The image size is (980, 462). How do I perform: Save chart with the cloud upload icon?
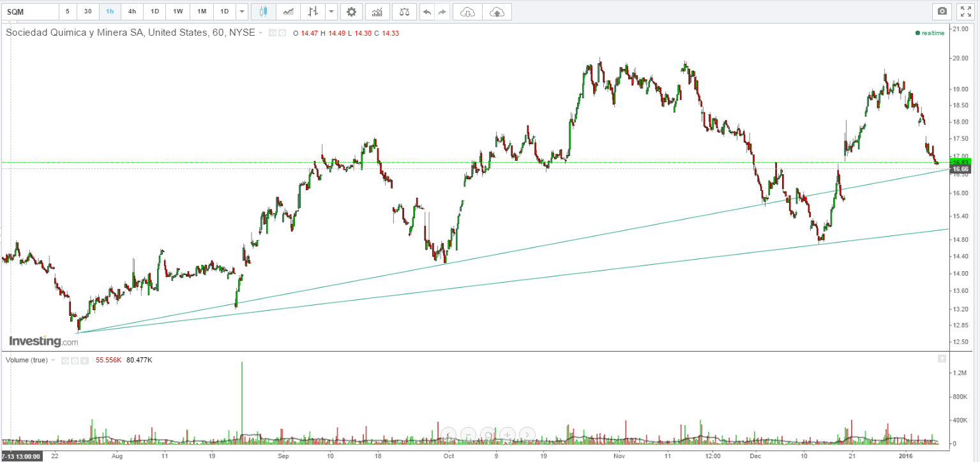(497, 11)
